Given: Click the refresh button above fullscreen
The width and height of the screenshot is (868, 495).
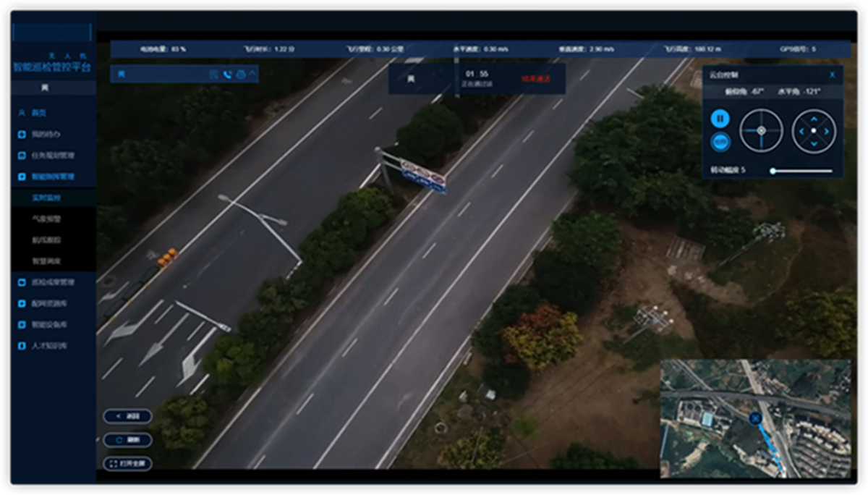Looking at the screenshot, I should (x=127, y=440).
